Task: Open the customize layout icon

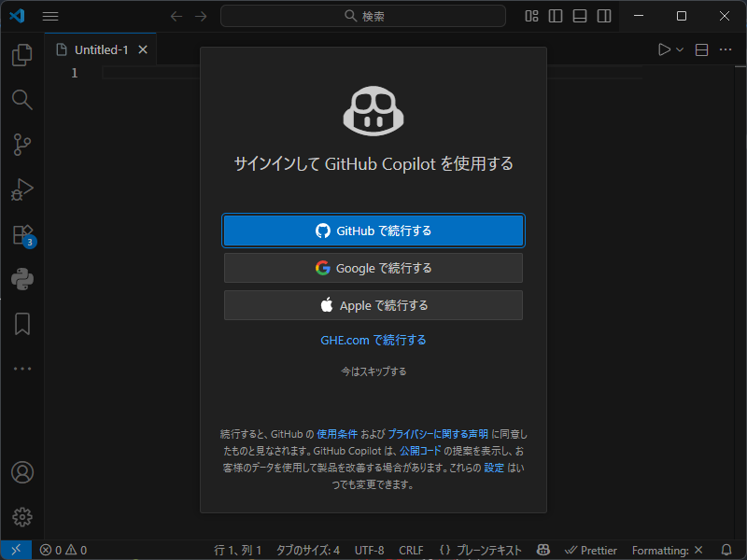Action: (x=531, y=16)
